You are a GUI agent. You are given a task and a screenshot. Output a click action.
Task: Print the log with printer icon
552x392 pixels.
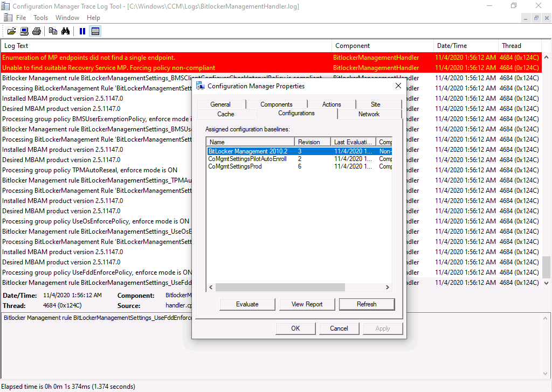pyautogui.click(x=37, y=31)
